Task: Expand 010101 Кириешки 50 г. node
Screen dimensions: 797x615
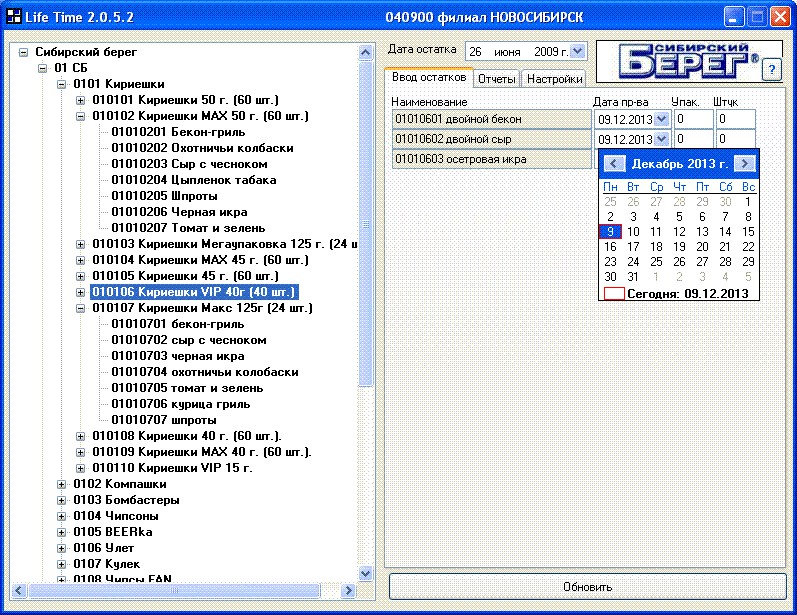Action: [80, 100]
